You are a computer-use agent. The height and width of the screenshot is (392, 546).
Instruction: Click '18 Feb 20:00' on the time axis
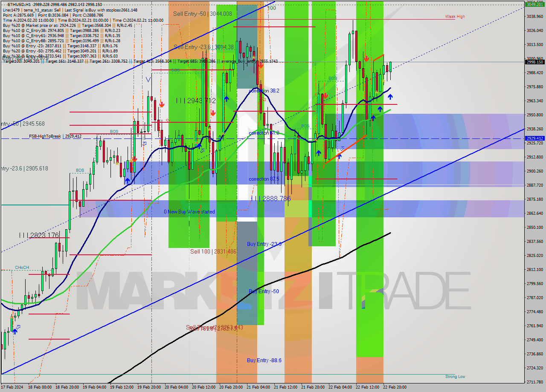click(67, 387)
